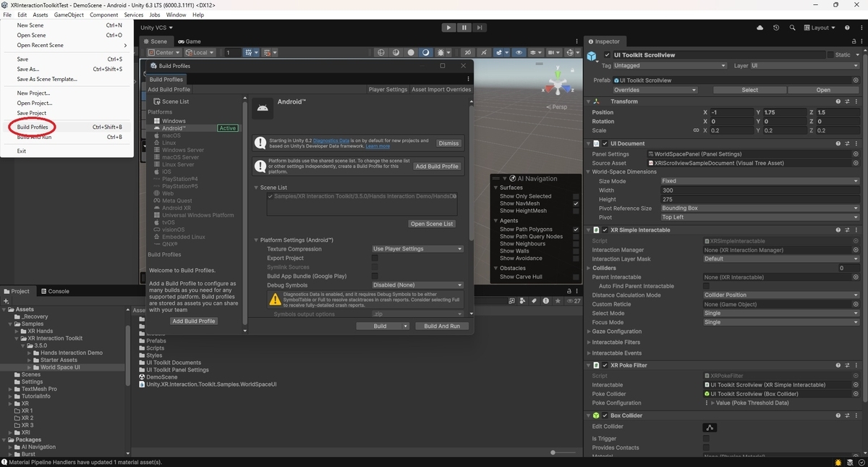Open Transform component three-dot menu
Image resolution: width=868 pixels, height=467 pixels.
(x=856, y=101)
